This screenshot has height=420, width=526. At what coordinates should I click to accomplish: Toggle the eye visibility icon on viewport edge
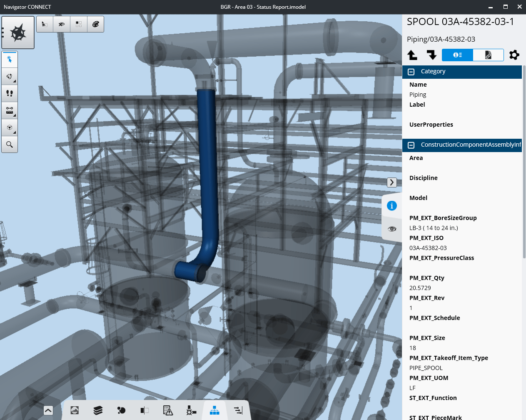pos(392,229)
